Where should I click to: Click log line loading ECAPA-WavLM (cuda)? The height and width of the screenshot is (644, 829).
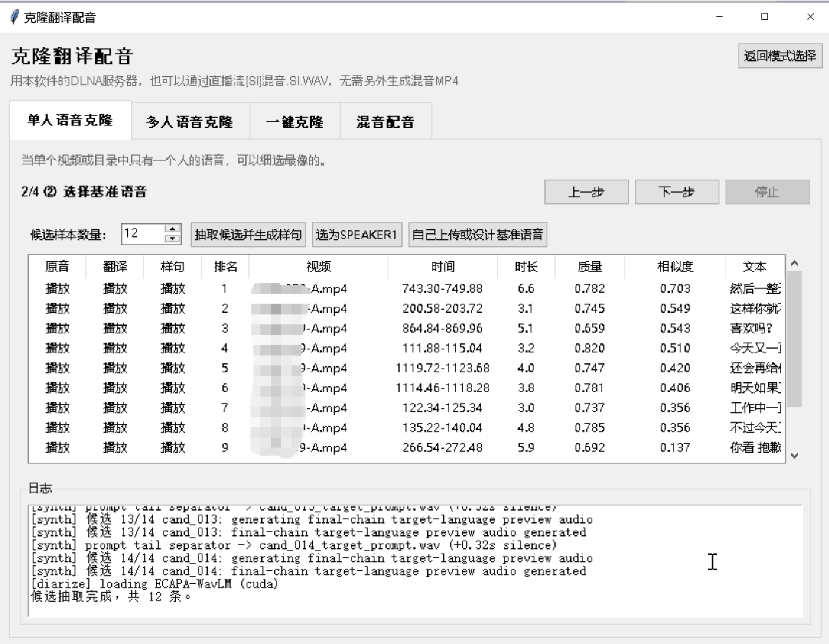coord(155,584)
